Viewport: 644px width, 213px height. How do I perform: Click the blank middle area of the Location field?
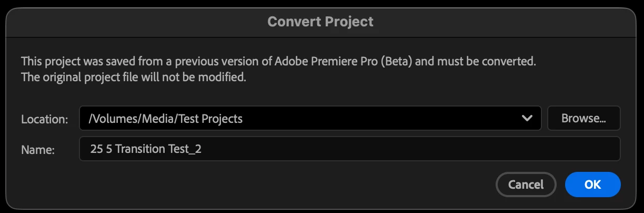[x=379, y=119]
